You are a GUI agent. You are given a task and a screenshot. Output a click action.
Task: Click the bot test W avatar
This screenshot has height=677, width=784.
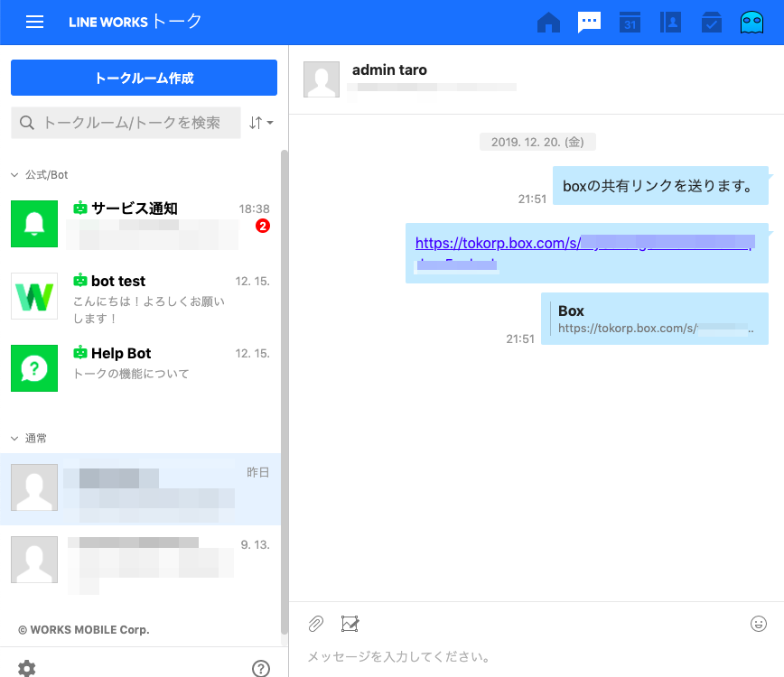[34, 296]
